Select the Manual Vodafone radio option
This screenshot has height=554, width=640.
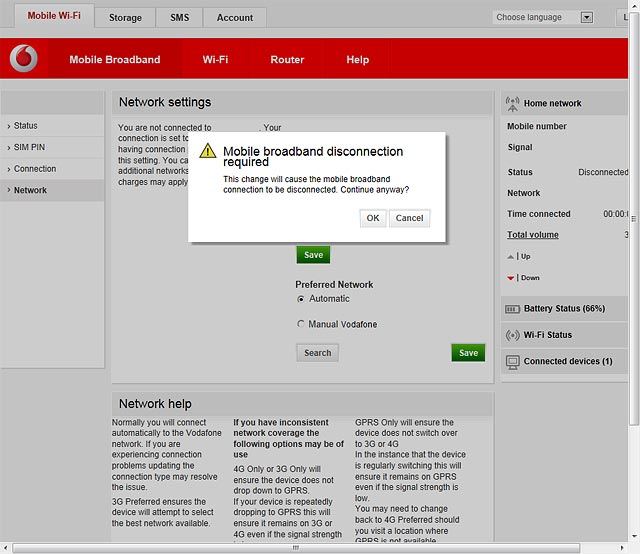(x=301, y=324)
